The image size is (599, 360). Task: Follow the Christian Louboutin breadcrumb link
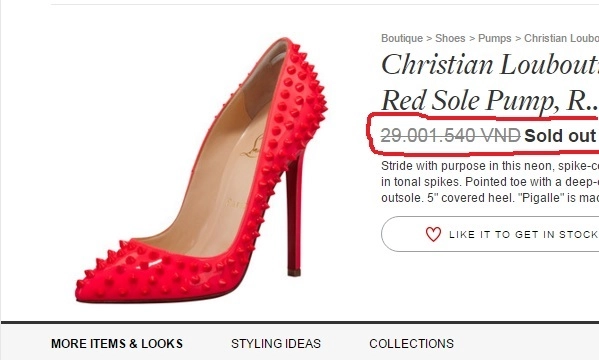point(561,38)
